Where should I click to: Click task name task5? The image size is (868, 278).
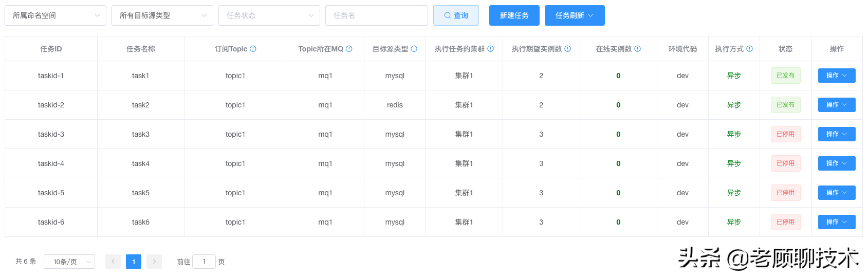pos(140,193)
